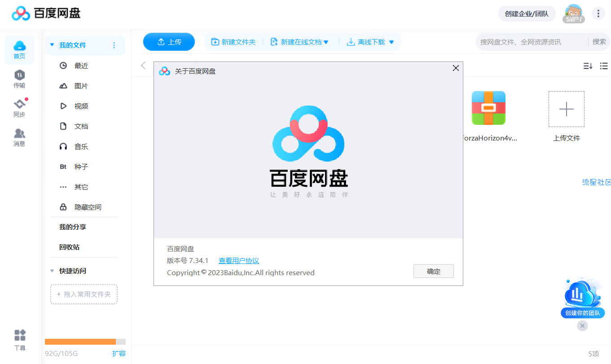Open the sort order icon

tap(588, 66)
